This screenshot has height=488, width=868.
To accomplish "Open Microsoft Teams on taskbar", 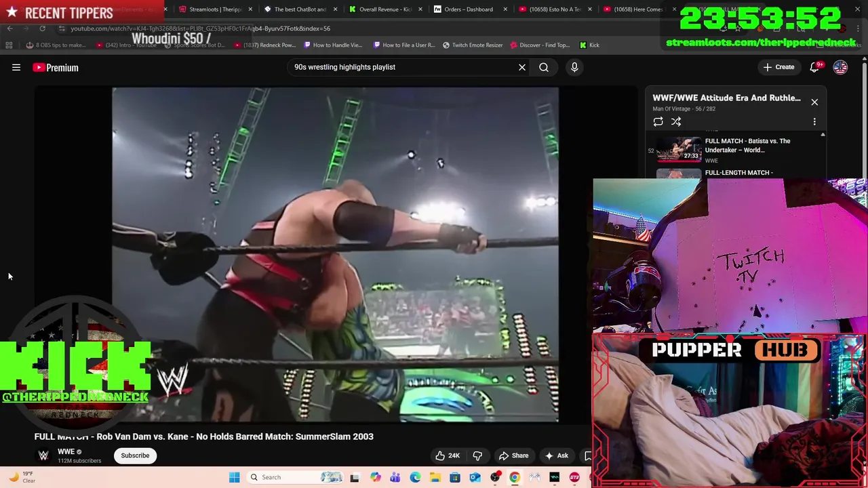I will tap(395, 477).
